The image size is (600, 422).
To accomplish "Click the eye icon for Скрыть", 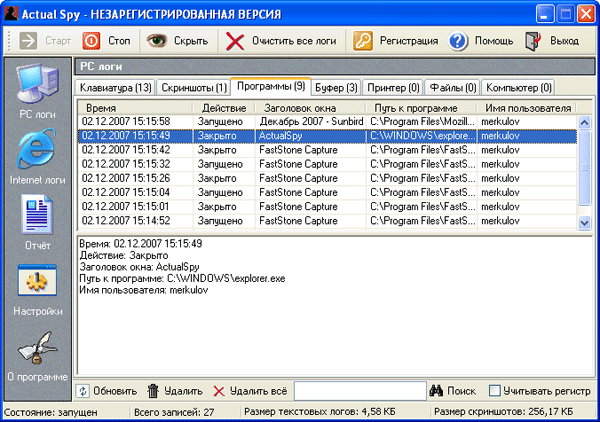I will tap(157, 40).
